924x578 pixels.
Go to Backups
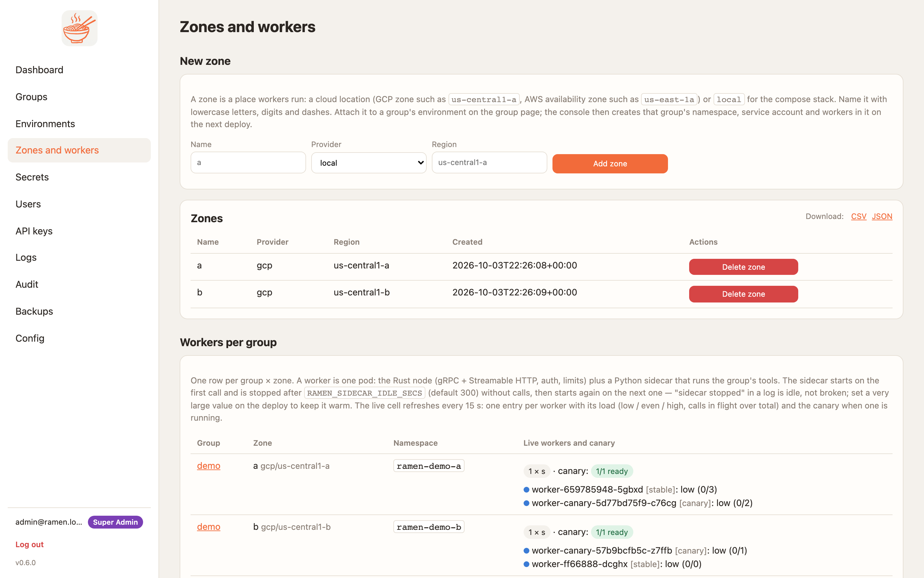coord(34,311)
